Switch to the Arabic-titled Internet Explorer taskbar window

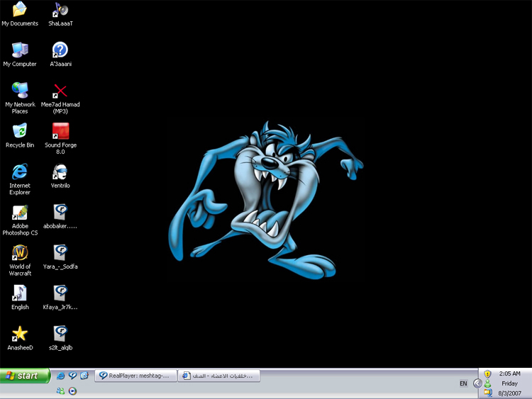click(219, 376)
